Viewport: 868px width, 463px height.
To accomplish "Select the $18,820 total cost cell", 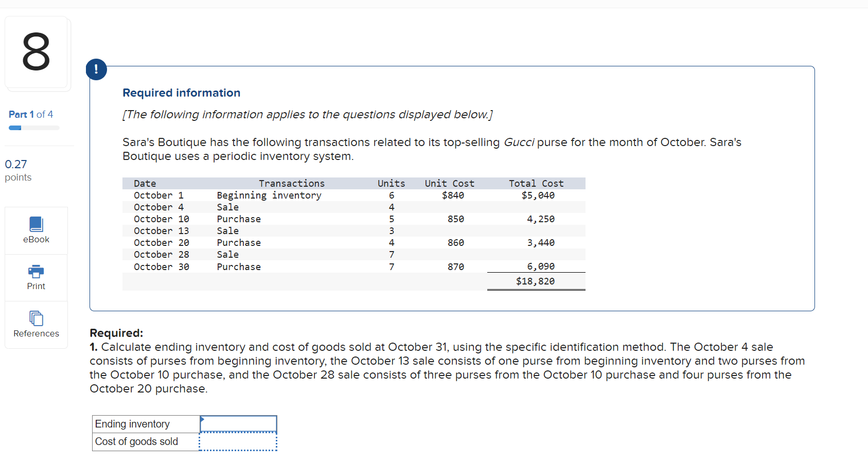I will [536, 281].
